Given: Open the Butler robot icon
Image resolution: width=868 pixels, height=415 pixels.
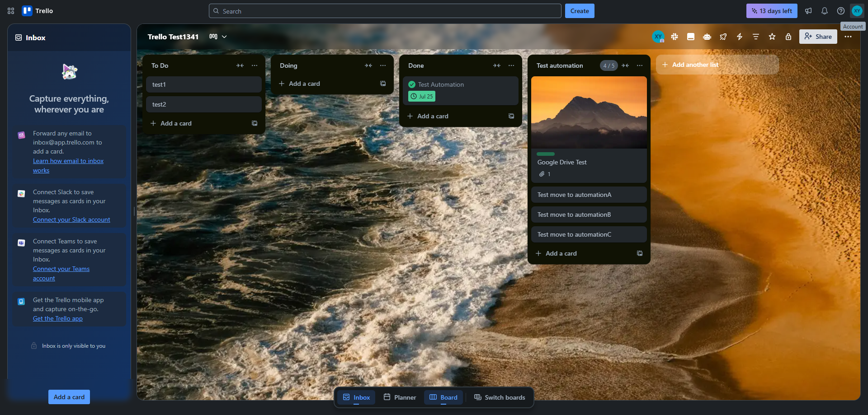Looking at the screenshot, I should pyautogui.click(x=707, y=37).
